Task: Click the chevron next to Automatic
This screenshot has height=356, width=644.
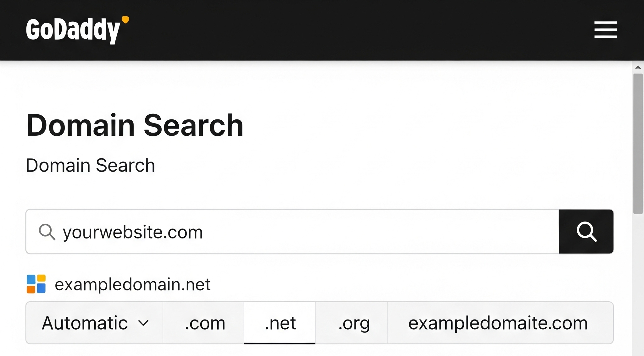Action: click(143, 323)
